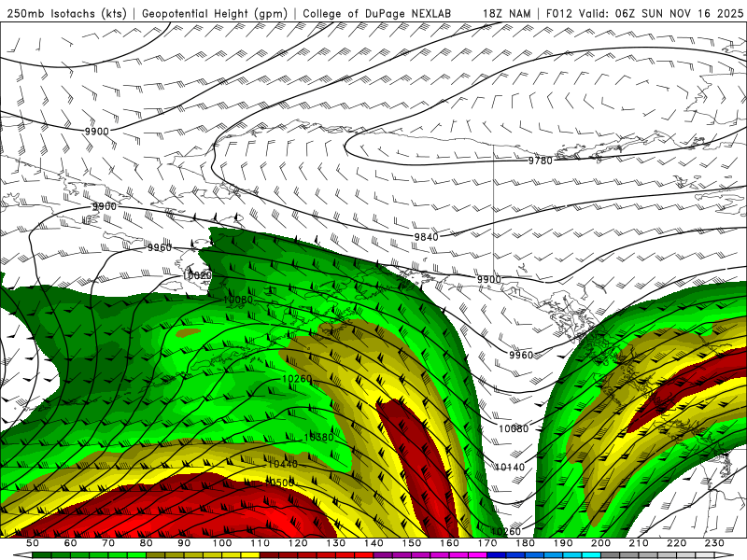Click the "250mb Isotachs (kts)" title text
The height and width of the screenshot is (560, 747).
(x=66, y=13)
